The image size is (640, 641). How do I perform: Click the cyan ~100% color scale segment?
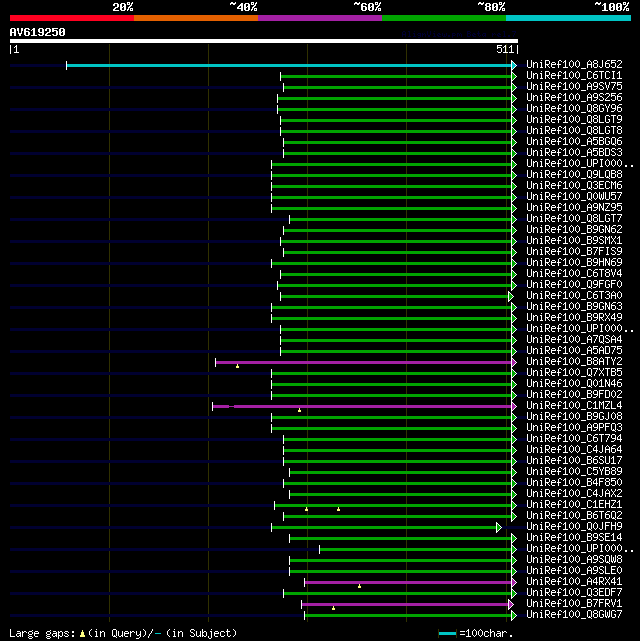coord(568,18)
